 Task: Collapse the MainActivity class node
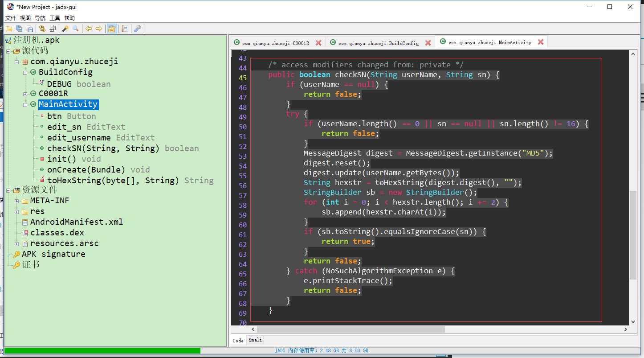pyautogui.click(x=25, y=104)
